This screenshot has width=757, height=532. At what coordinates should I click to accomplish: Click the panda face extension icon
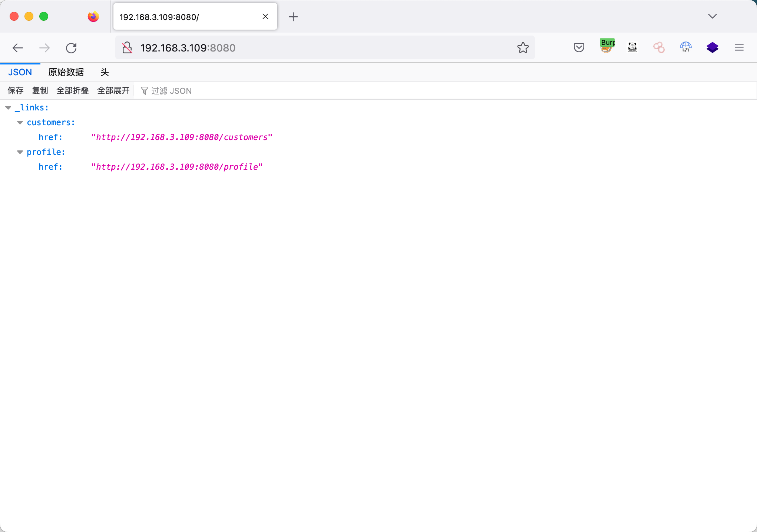[632, 47]
